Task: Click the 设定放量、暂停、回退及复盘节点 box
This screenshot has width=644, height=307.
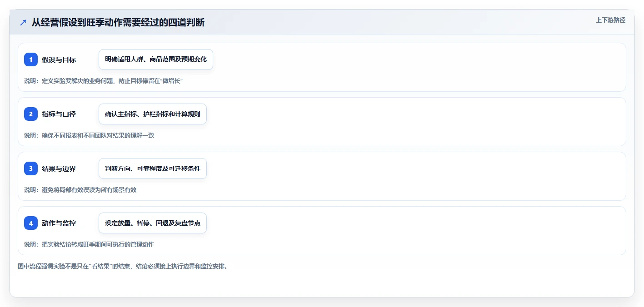Action: tap(153, 223)
